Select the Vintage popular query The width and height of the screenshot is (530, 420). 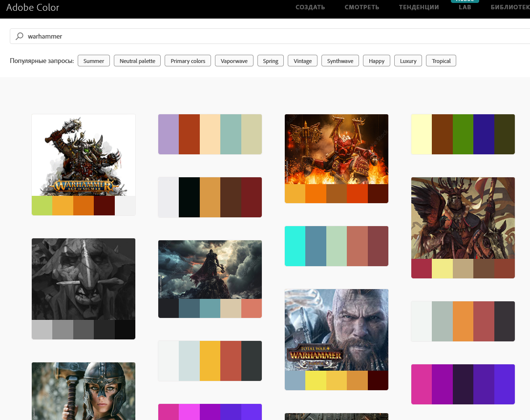(x=302, y=61)
